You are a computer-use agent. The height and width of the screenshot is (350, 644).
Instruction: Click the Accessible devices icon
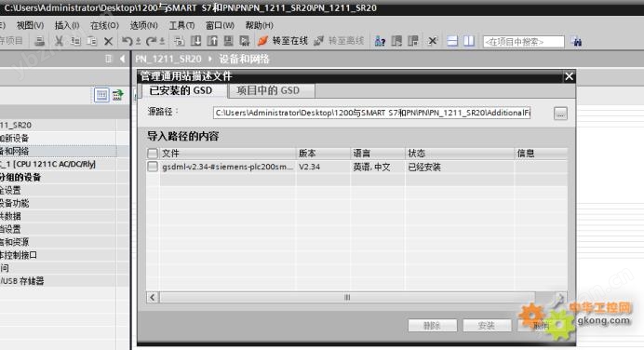coord(380,41)
